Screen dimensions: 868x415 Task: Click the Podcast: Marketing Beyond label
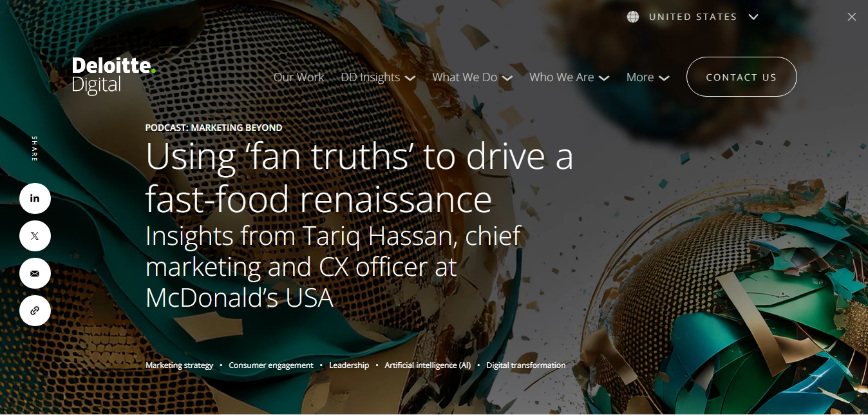214,128
